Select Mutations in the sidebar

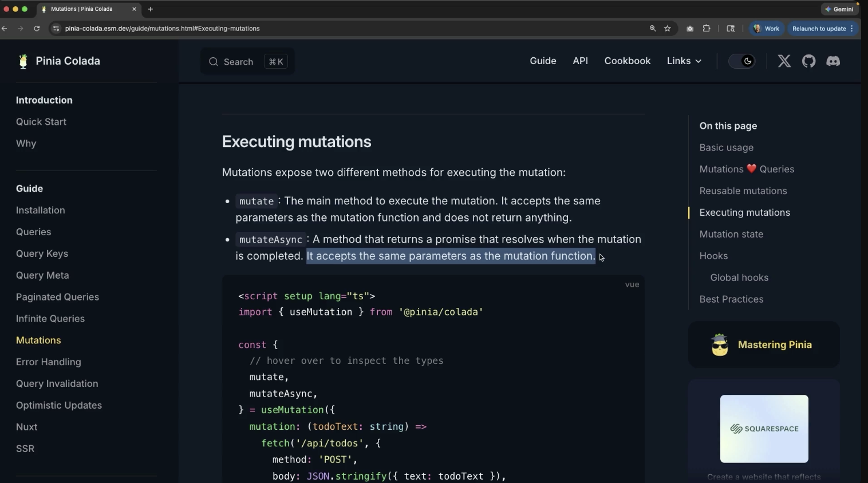click(x=38, y=341)
